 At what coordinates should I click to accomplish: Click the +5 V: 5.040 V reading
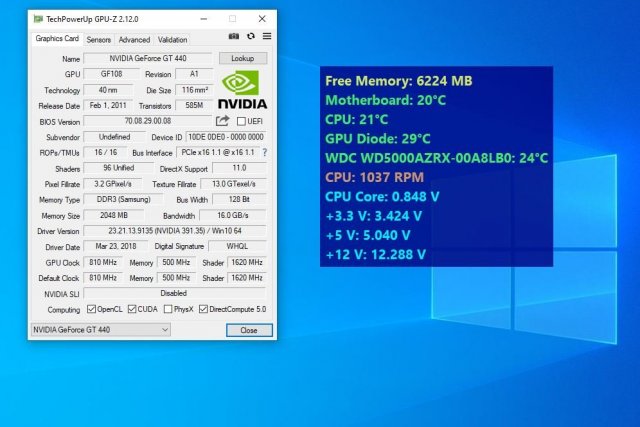pos(368,235)
